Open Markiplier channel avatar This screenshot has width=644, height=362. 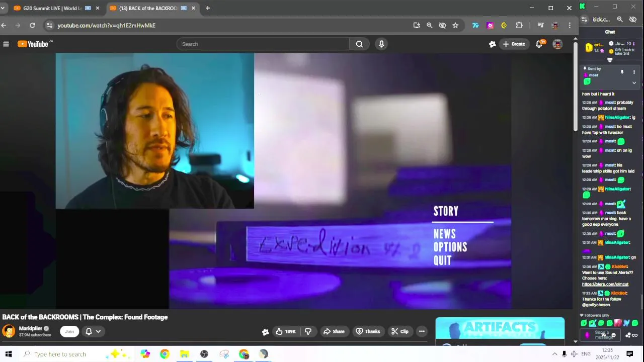9,331
